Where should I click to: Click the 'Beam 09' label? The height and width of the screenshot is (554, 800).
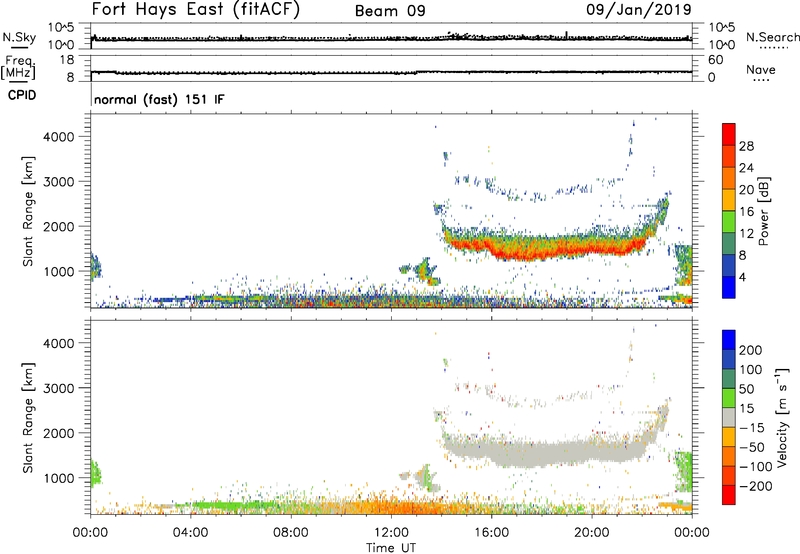click(x=390, y=11)
